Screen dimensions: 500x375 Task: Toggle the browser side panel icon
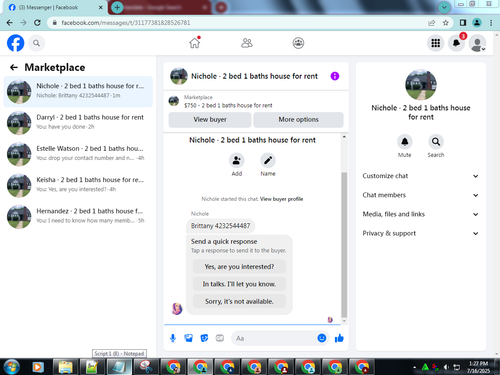[x=463, y=23]
